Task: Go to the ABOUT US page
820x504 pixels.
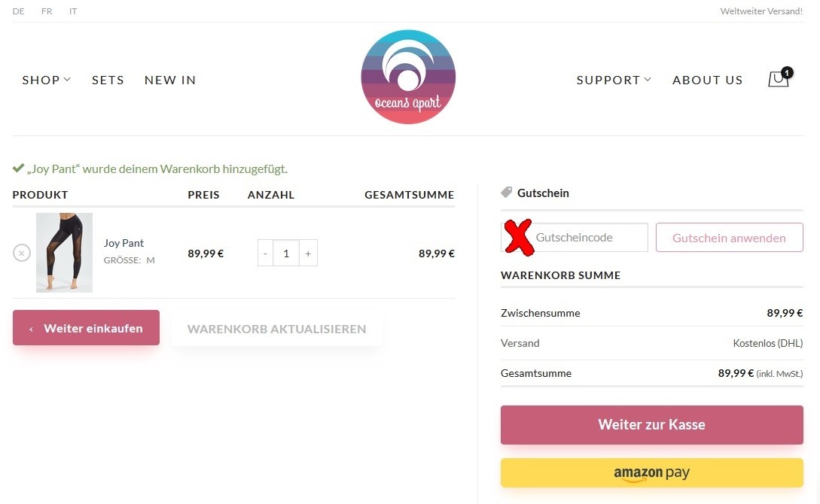Action: tap(708, 80)
